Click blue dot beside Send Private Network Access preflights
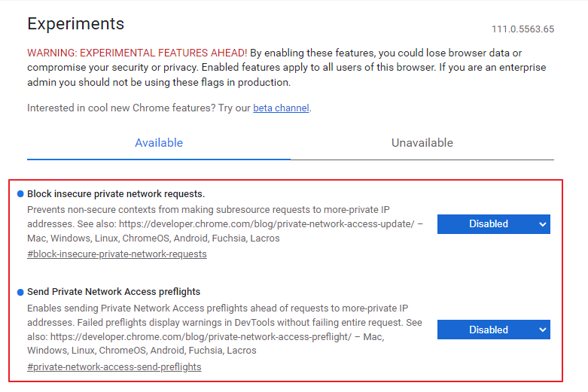 pyautogui.click(x=20, y=293)
